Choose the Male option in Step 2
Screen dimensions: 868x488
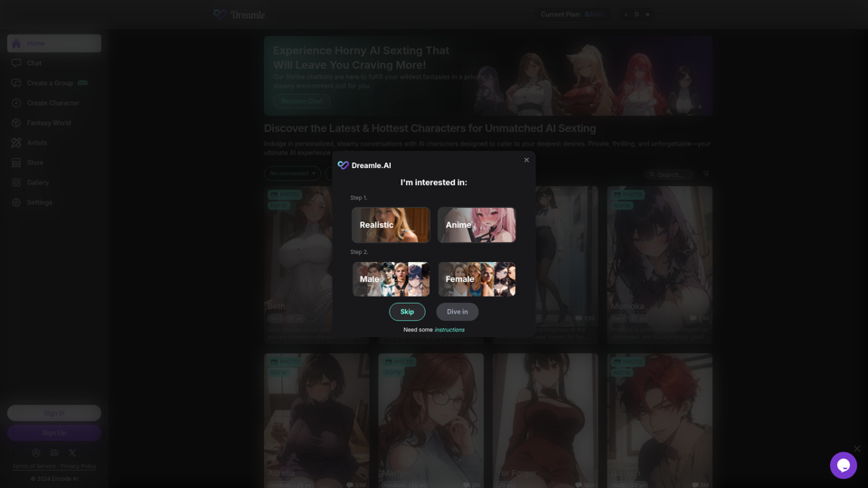pos(391,279)
